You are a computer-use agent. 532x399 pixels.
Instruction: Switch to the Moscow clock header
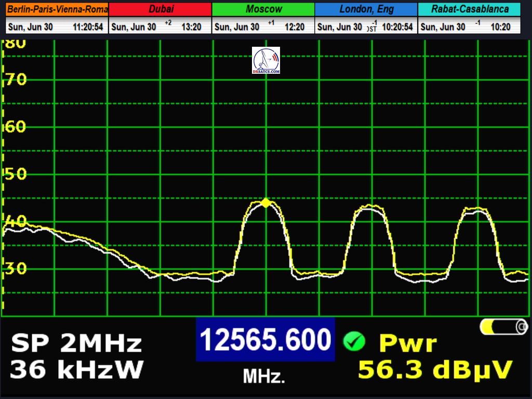click(263, 9)
